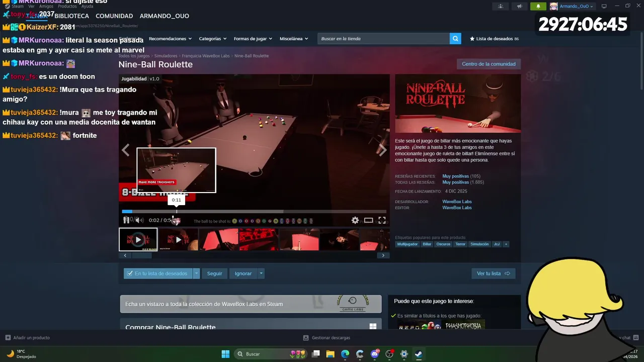Viewport: 644px width, 362px height.
Task: Click Multijugador tag
Action: [x=408, y=244]
